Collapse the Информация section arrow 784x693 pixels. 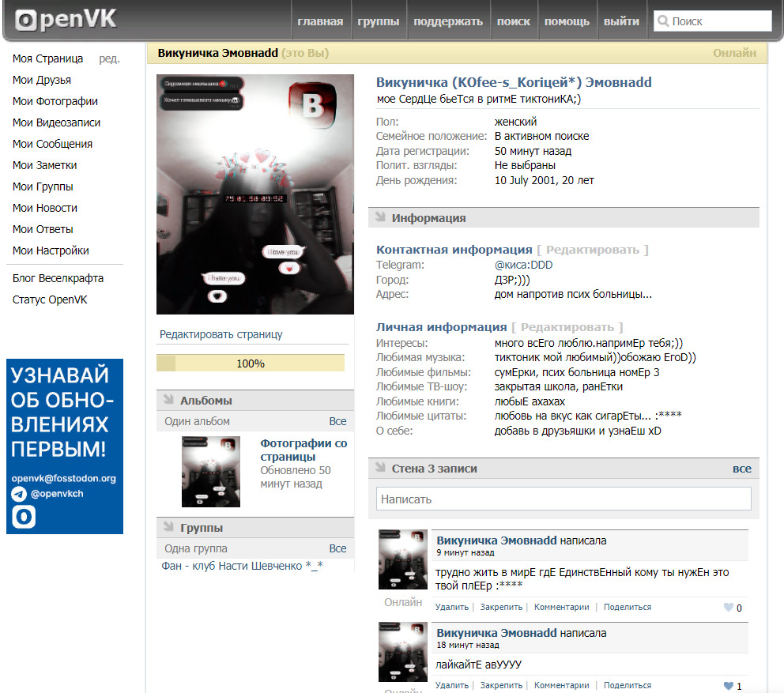point(380,217)
